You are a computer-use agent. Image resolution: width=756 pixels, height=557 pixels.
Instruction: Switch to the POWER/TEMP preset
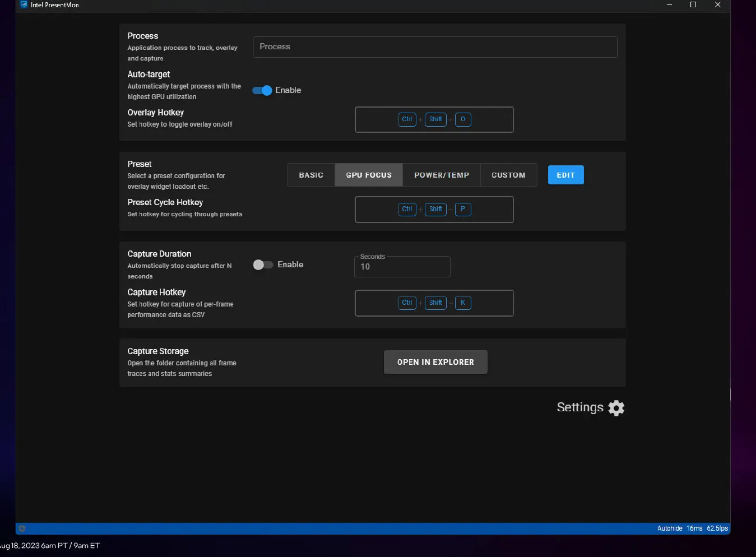(442, 175)
